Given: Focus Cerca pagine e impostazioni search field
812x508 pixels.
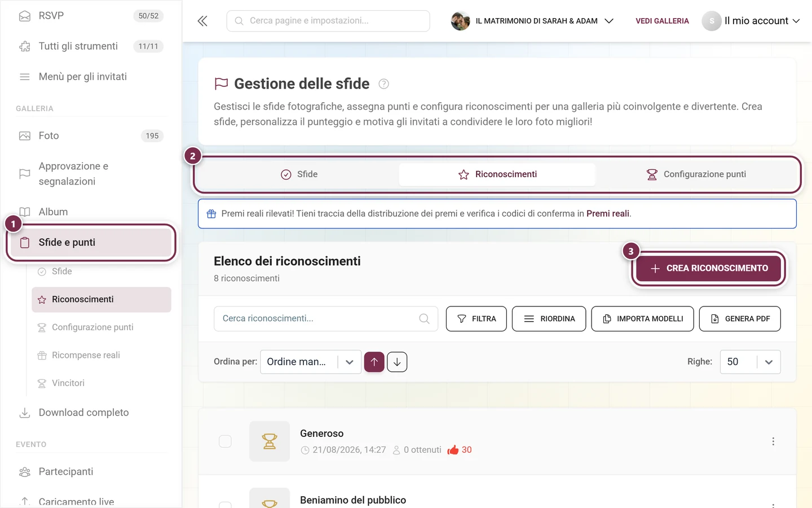Looking at the screenshot, I should coord(328,21).
